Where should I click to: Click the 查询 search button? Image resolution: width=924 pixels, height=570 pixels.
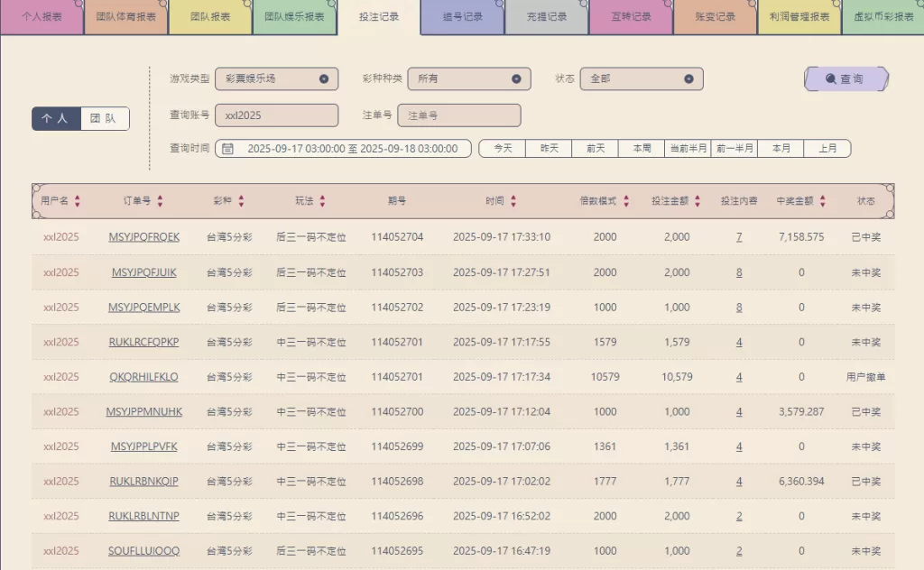[845, 79]
